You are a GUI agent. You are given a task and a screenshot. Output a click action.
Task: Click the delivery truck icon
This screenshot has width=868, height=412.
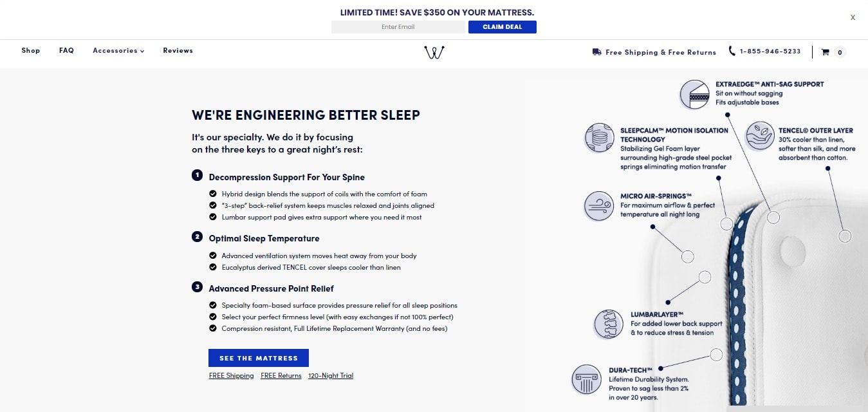597,52
